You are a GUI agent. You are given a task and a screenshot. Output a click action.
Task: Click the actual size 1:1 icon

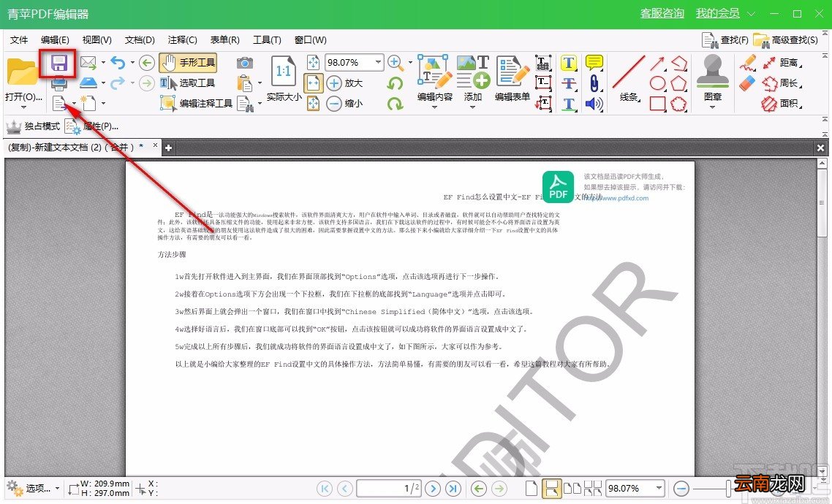click(284, 72)
